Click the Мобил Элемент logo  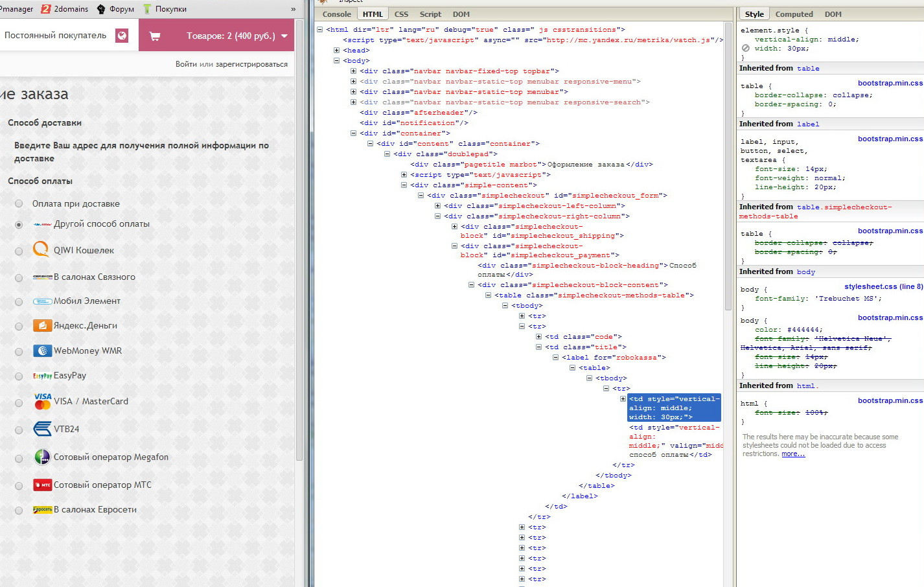42,301
